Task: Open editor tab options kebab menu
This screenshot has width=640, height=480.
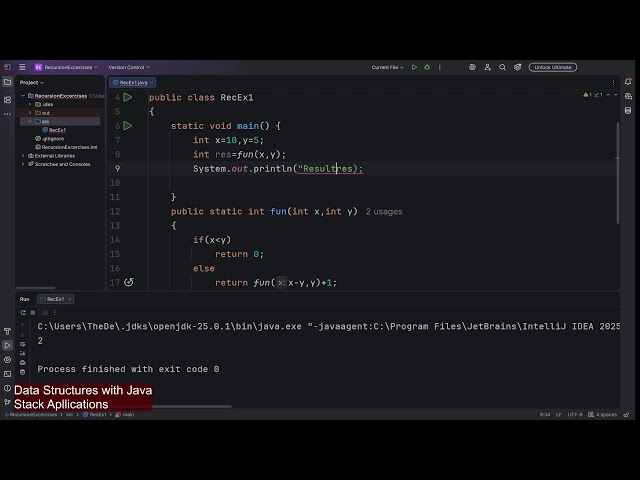Action: click(613, 82)
